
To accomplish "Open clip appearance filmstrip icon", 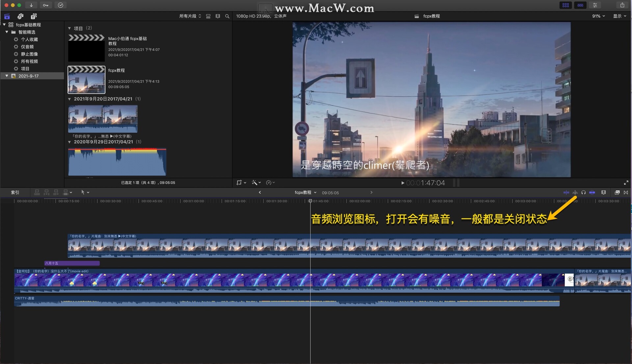I will (603, 192).
